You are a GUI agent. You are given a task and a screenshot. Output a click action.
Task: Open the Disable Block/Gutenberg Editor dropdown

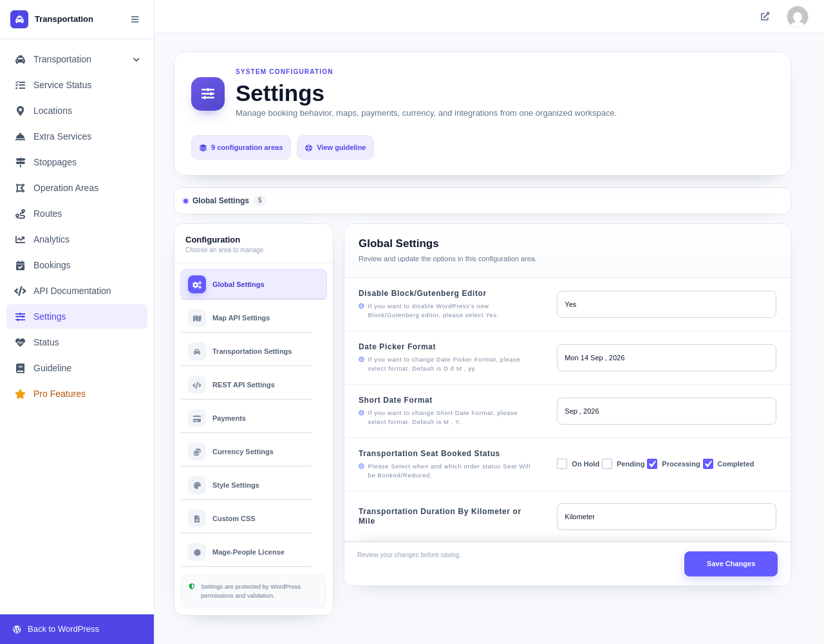(x=666, y=304)
